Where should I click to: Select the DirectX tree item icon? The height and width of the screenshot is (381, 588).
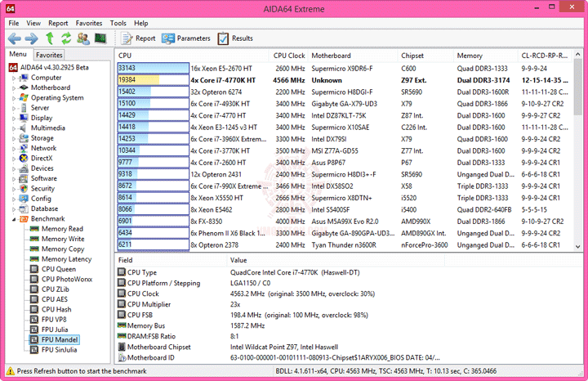[x=24, y=158]
